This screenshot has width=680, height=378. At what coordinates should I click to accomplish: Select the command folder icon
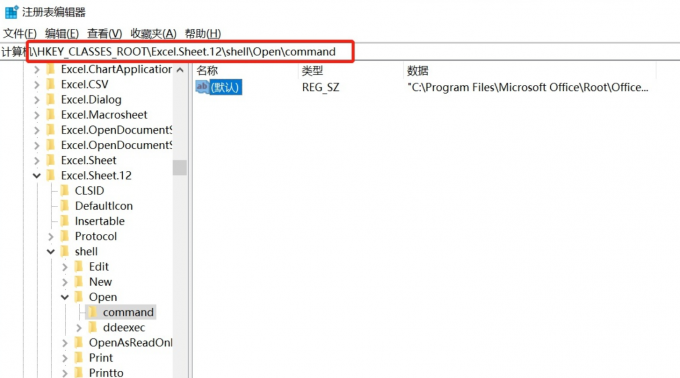pyautogui.click(x=93, y=312)
